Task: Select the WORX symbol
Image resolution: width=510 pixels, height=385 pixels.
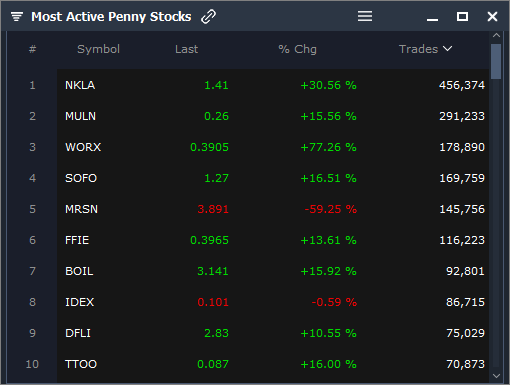Action: tap(83, 147)
